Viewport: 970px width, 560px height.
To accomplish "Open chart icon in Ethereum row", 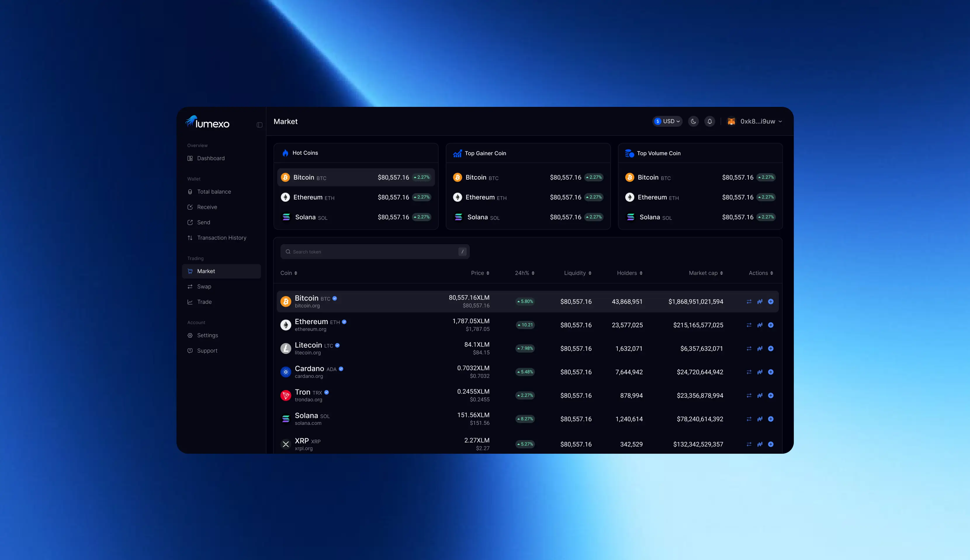I will (x=760, y=325).
